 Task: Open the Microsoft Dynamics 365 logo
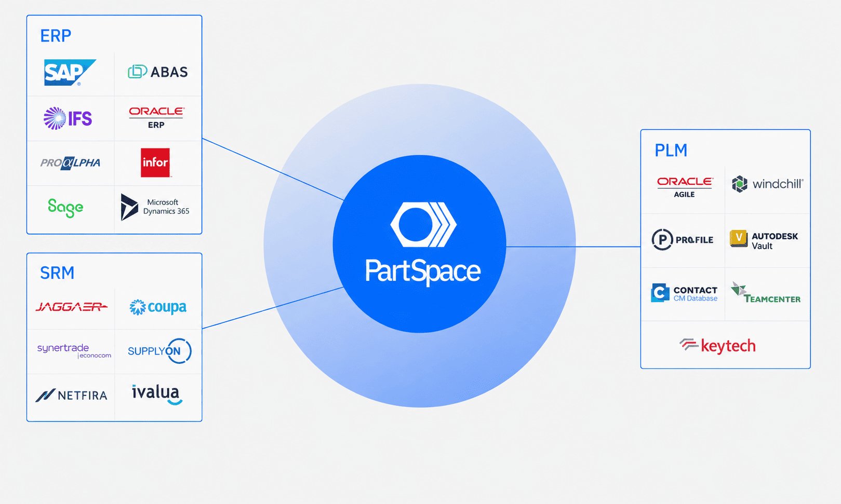point(155,207)
